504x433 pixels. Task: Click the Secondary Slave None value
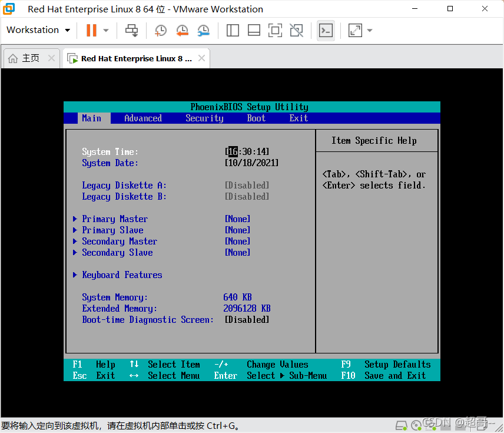(237, 253)
